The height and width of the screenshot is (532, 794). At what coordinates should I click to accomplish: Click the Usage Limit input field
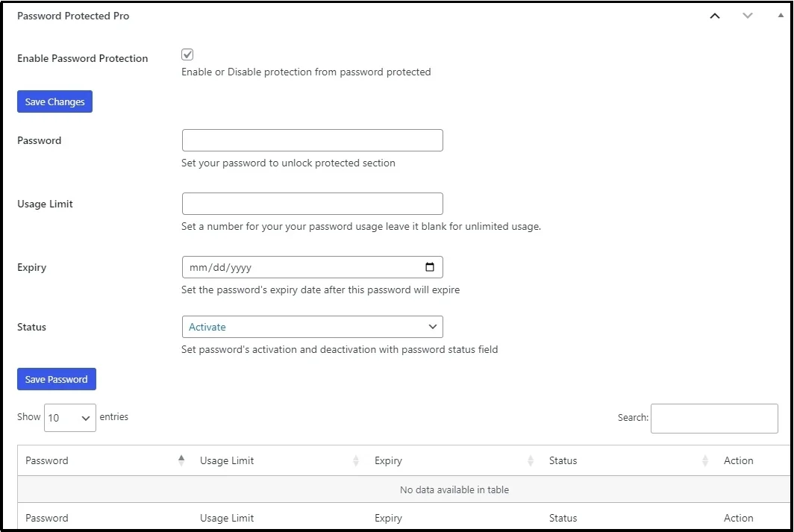tap(312, 204)
